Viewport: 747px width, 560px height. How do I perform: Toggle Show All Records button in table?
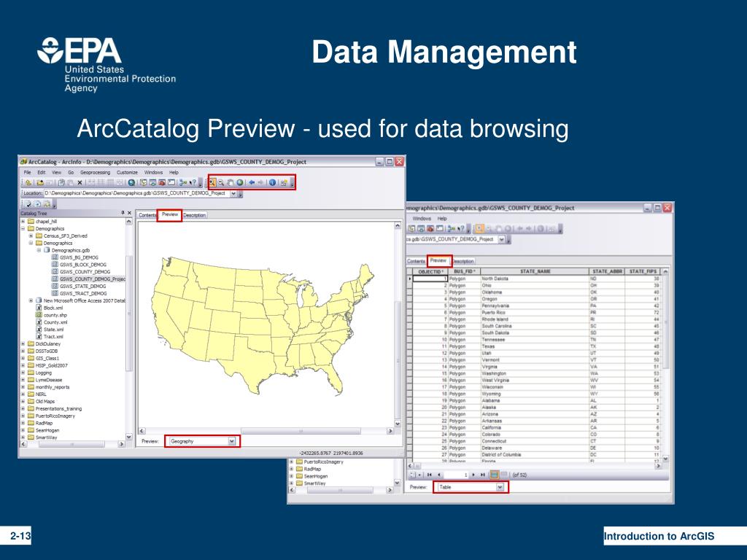(494, 475)
